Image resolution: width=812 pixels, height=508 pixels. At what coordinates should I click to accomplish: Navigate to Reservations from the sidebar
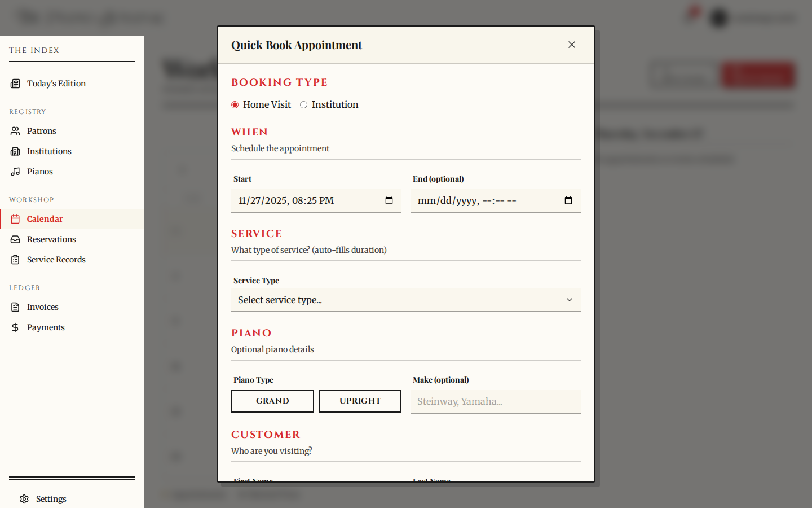click(x=52, y=239)
